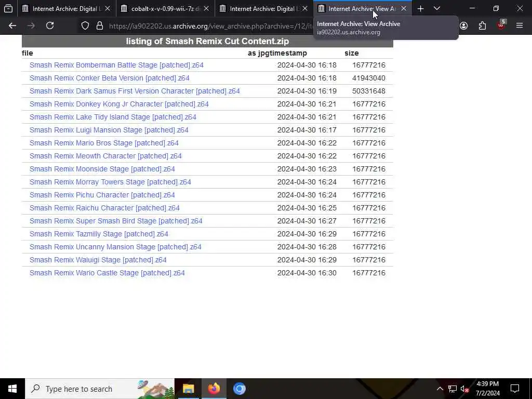Image resolution: width=532 pixels, height=399 pixels.
Task: Open the notification center icon
Action: [515, 389]
